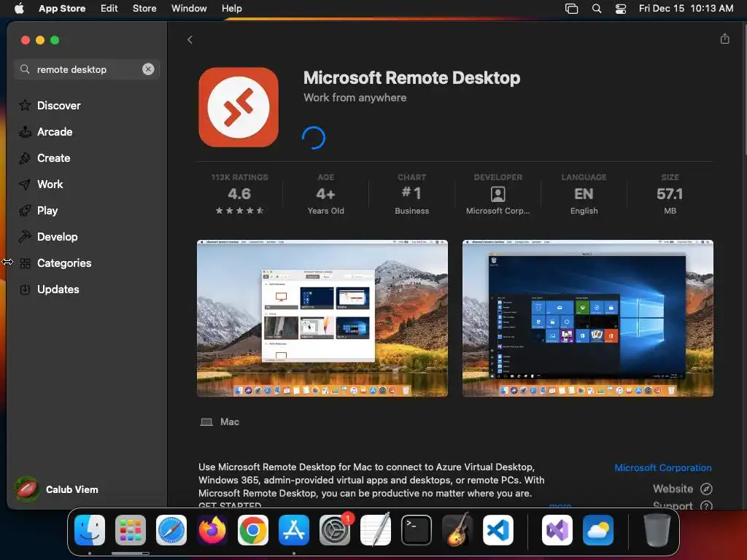Click the Play rocket icon
The width and height of the screenshot is (747, 560).
(25, 210)
